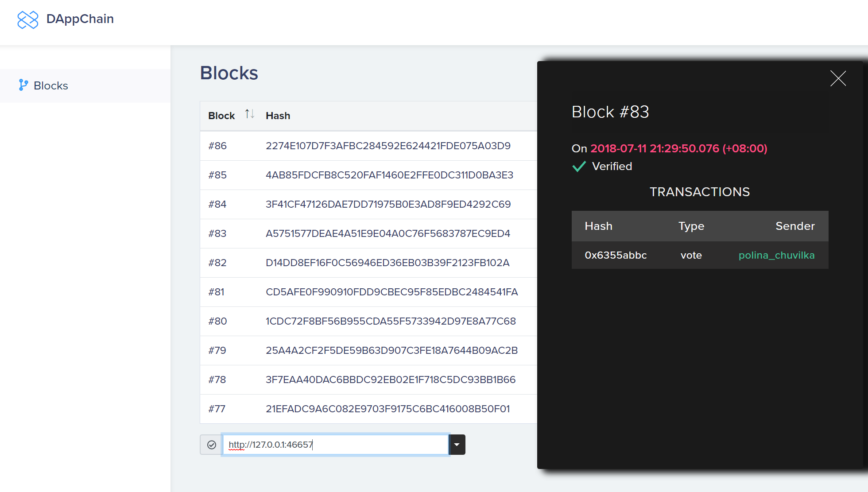This screenshot has width=868, height=492.
Task: Click the Blocks branch icon in sidebar
Action: coord(23,85)
